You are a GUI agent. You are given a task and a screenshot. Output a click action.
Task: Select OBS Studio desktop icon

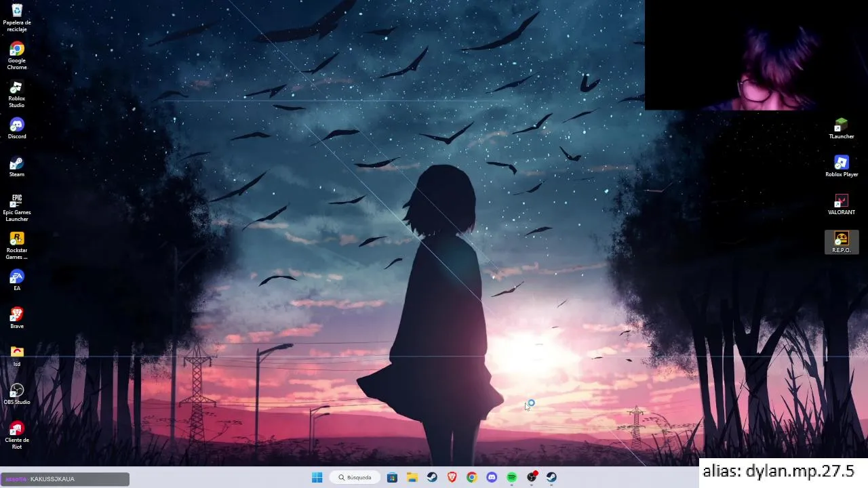17,394
